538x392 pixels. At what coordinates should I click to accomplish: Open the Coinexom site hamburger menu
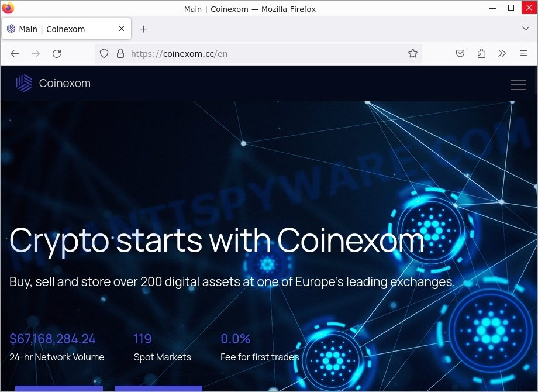pyautogui.click(x=518, y=84)
